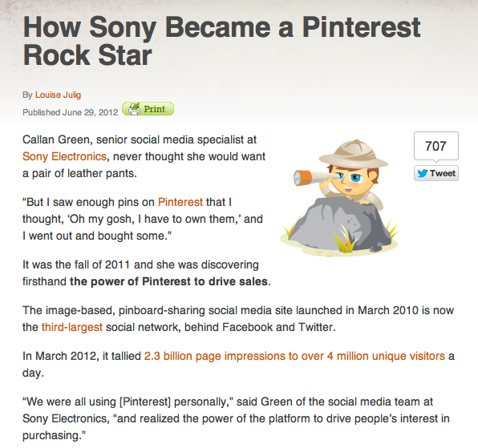Open the third-largest link

click(72, 328)
